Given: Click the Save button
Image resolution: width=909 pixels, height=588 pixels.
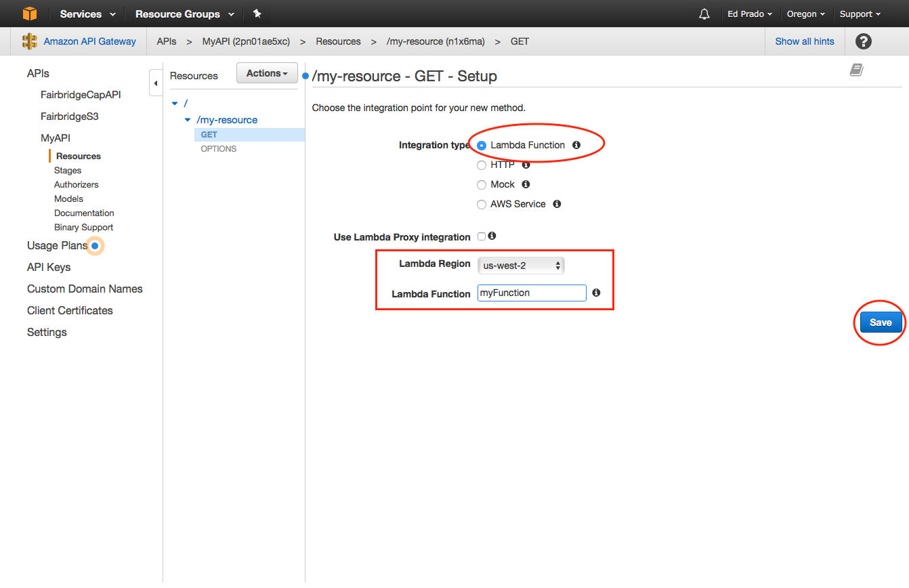Looking at the screenshot, I should (x=880, y=322).
